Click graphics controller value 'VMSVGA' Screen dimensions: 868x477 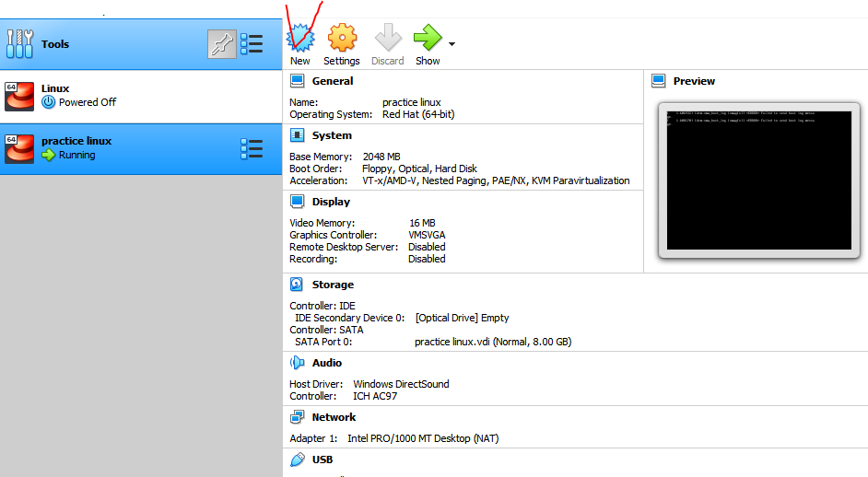427,235
